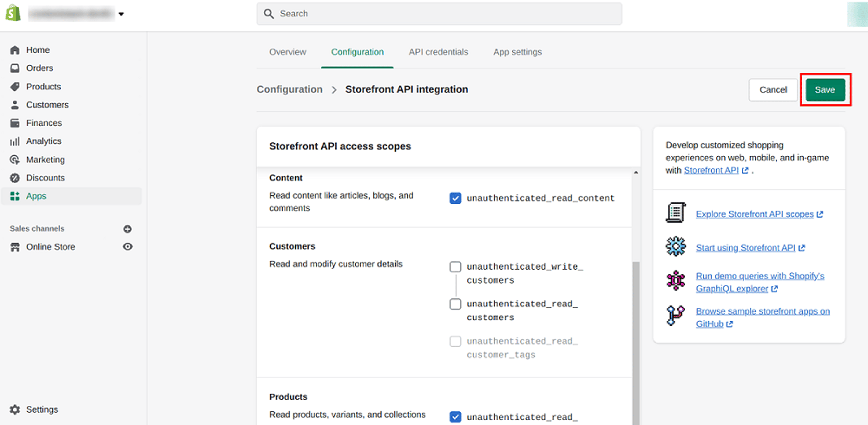Click the Discounts percent icon
Screen dimensions: 868x425
coord(15,178)
